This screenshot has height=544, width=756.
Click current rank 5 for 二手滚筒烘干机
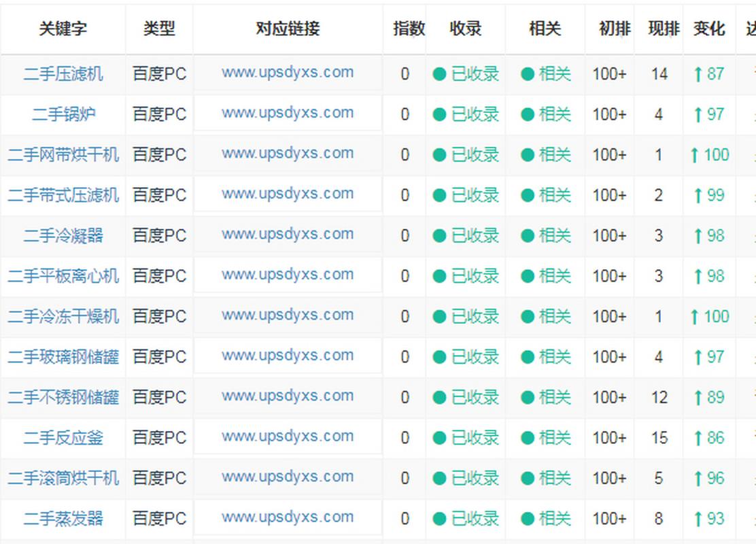[x=659, y=479]
